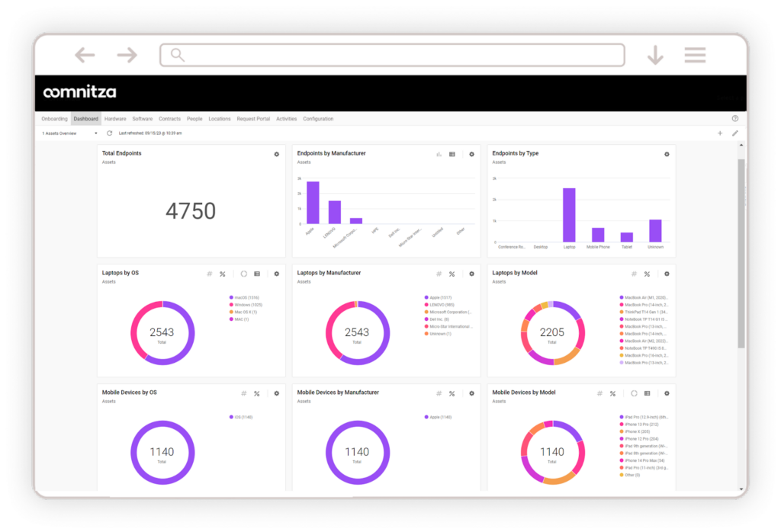Open the browser hamburger menu

point(695,55)
